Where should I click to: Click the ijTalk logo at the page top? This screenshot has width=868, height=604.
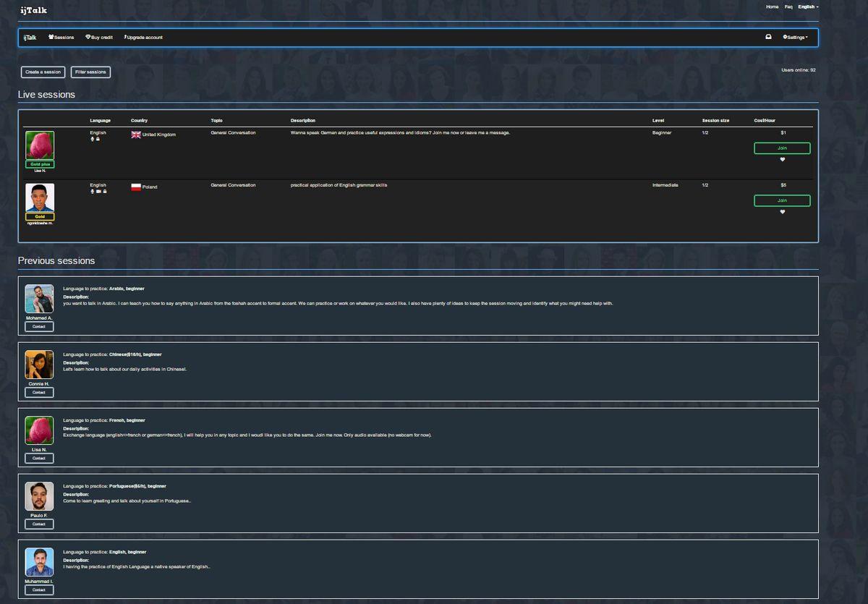[33, 10]
